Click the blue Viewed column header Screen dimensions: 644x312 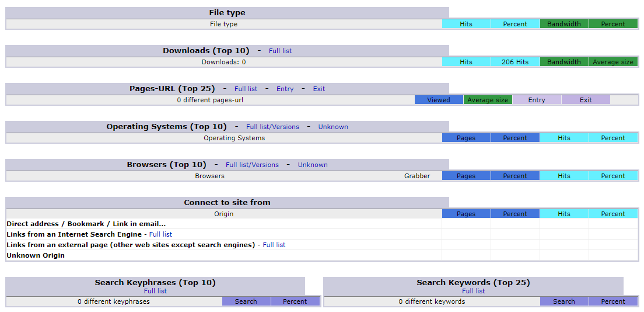(438, 100)
